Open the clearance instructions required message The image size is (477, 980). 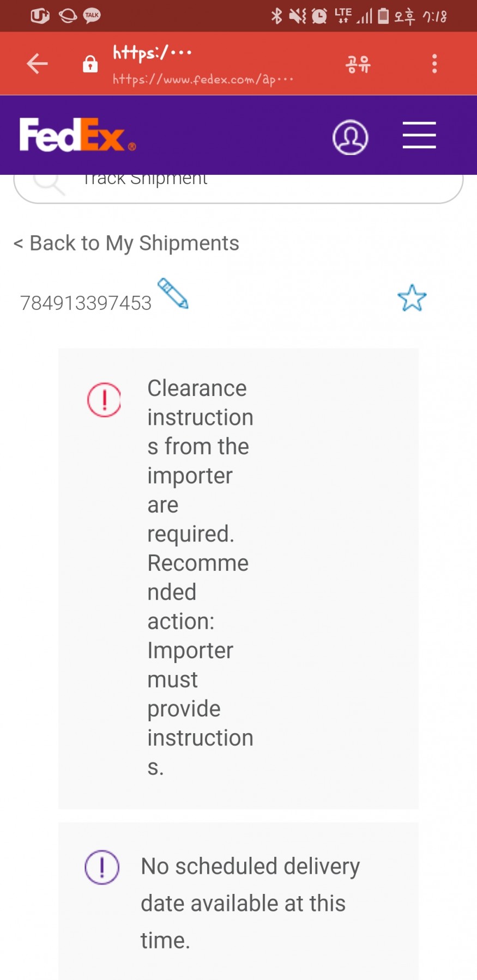click(x=200, y=577)
